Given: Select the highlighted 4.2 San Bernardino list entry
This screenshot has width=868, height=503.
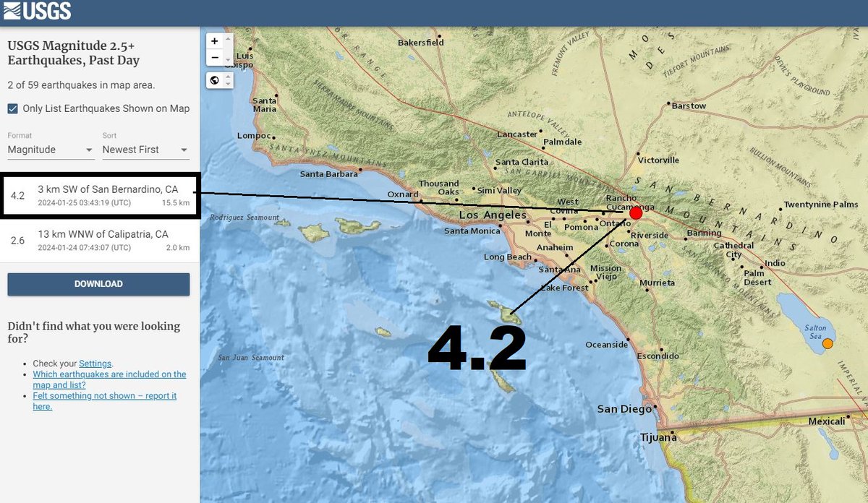Looking at the screenshot, I should 99,196.
